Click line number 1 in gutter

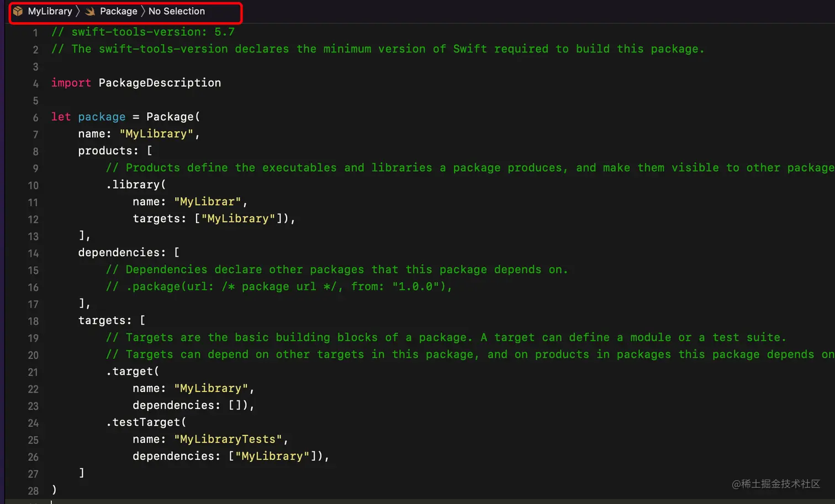click(x=35, y=33)
